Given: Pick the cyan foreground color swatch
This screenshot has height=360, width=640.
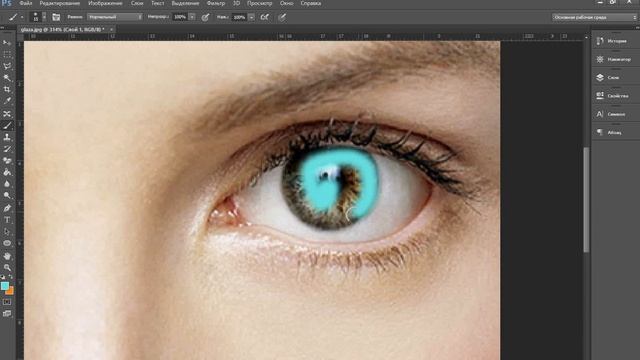Looking at the screenshot, I should tap(5, 286).
